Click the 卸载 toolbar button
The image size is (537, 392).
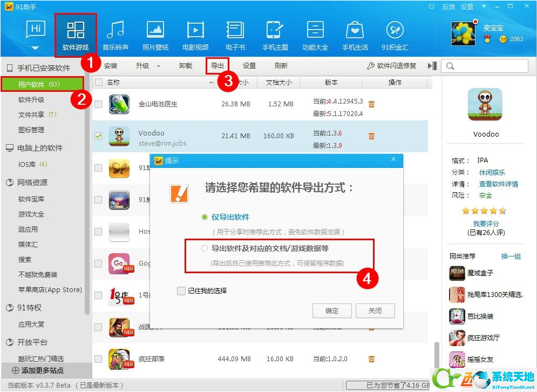tap(186, 65)
